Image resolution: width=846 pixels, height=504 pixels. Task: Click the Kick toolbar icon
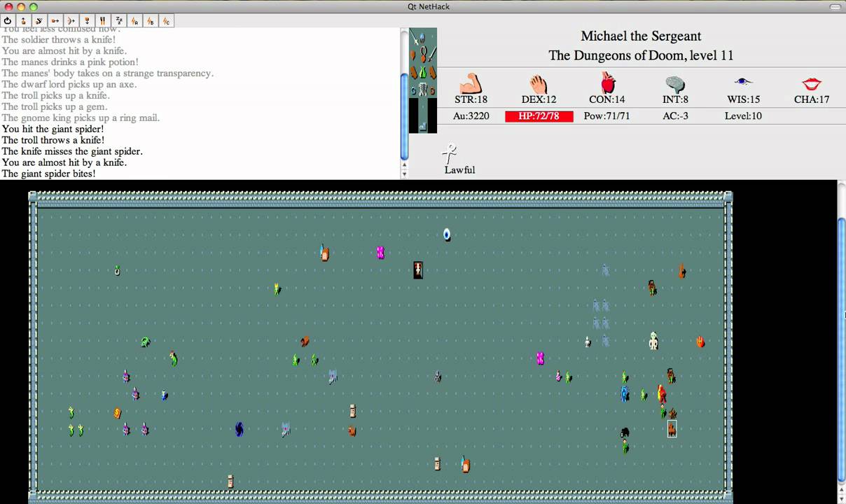click(x=39, y=21)
